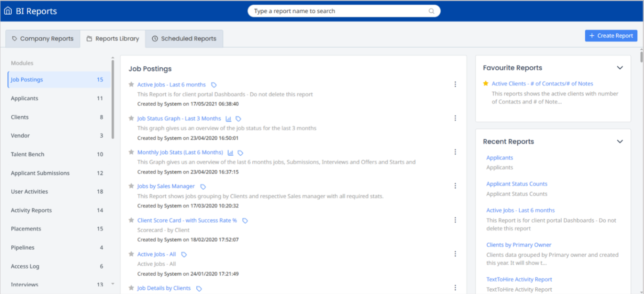Open options menu for Client Score Card

(455, 220)
